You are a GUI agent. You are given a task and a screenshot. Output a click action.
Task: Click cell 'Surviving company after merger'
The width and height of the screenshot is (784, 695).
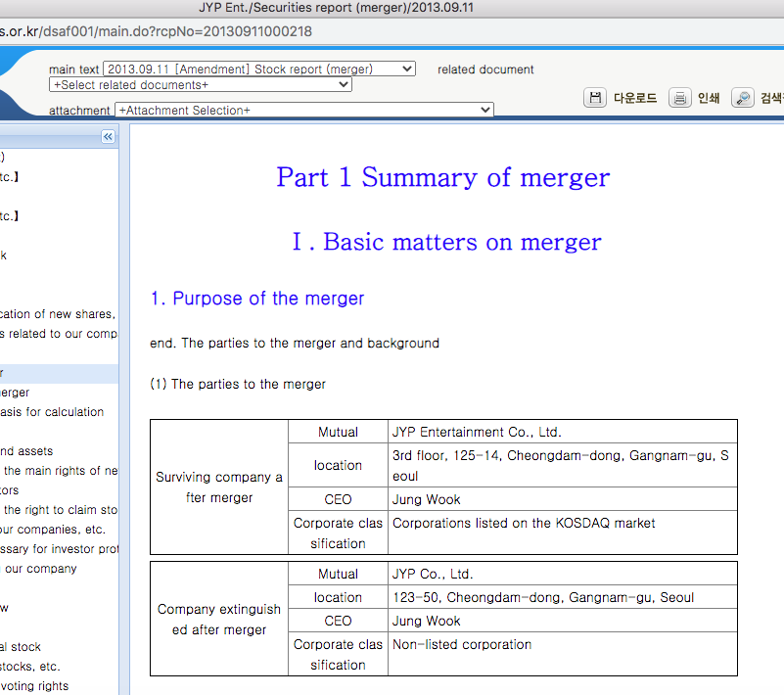(x=219, y=487)
